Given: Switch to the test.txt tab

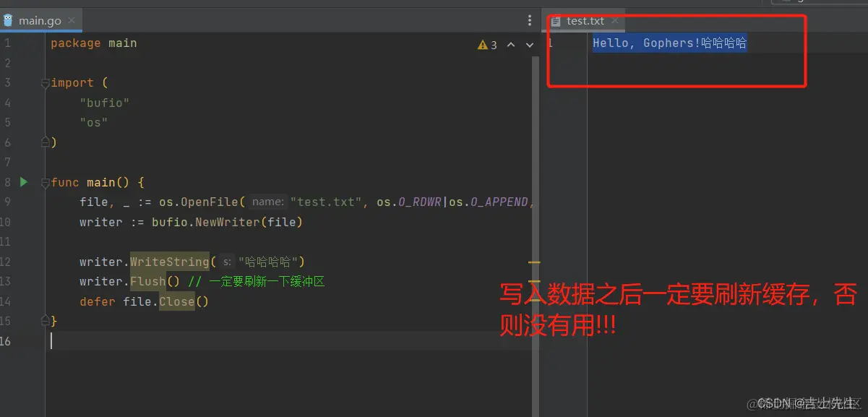Looking at the screenshot, I should [x=585, y=21].
